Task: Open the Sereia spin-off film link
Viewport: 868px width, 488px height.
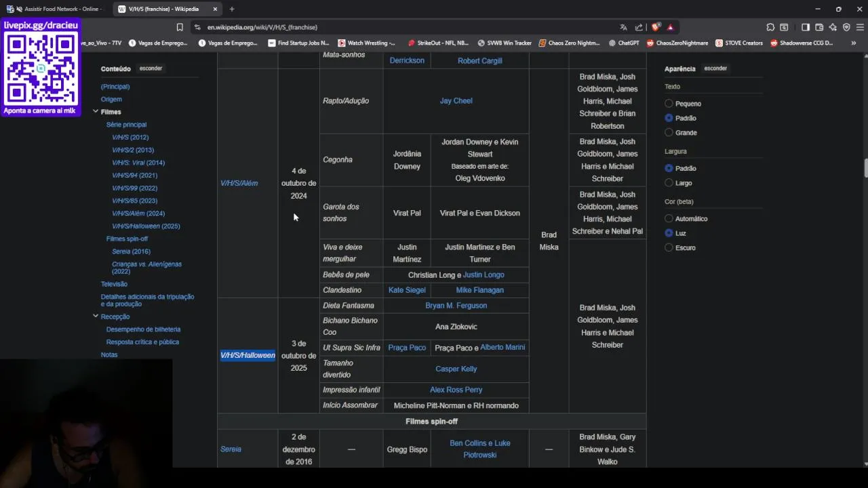Action: 231,449
